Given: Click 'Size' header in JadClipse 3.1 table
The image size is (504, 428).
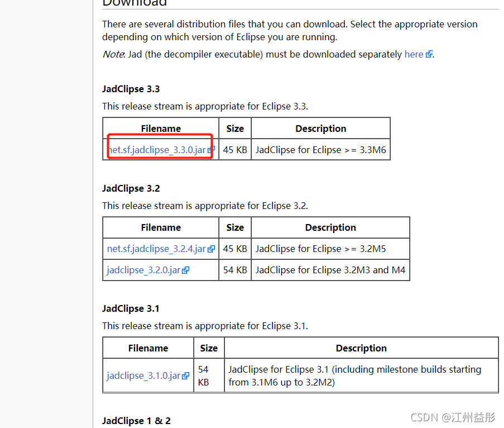Looking at the screenshot, I should pos(209,348).
